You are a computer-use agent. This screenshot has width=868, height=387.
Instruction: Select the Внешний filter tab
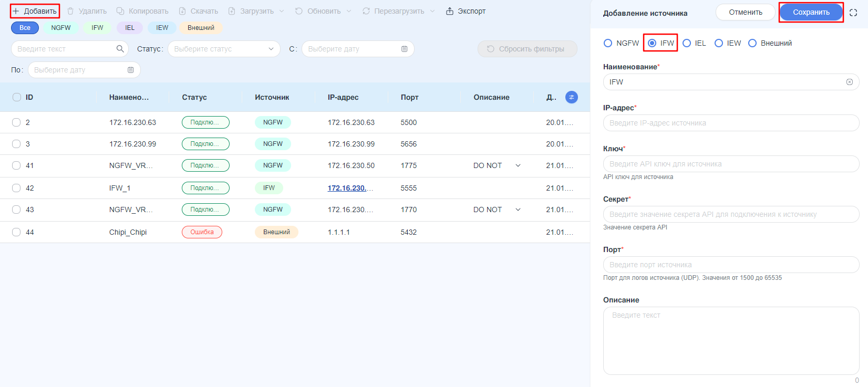click(201, 28)
